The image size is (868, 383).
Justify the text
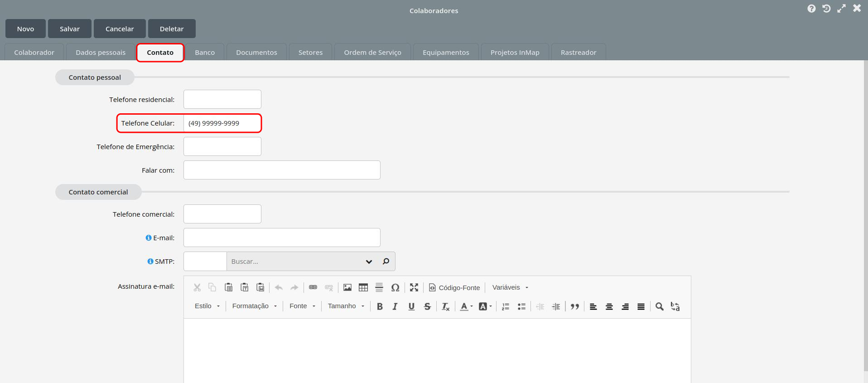[641, 306]
